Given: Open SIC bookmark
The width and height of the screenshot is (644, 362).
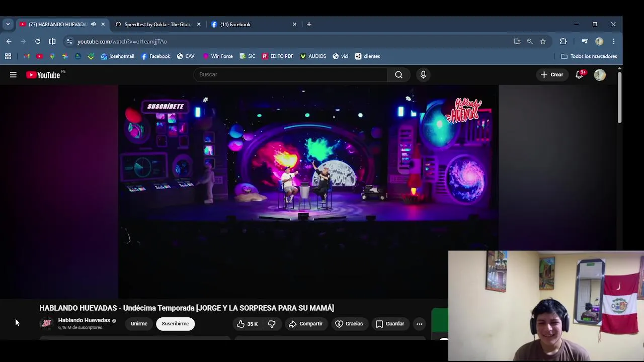Looking at the screenshot, I should point(248,56).
